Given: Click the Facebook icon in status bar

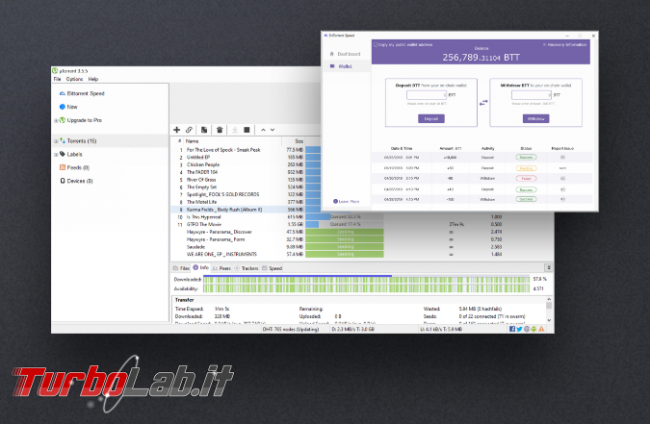Looking at the screenshot, I should (512, 329).
